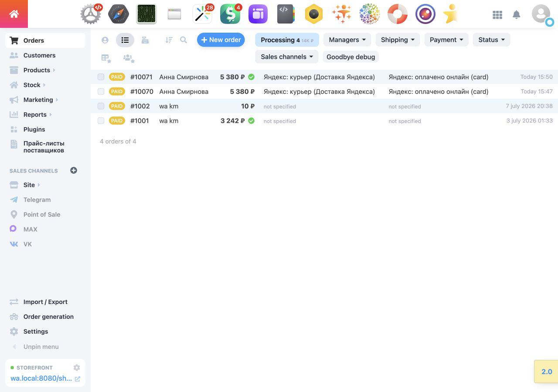Open the green binary matrix app
The image size is (558, 392).
(146, 14)
